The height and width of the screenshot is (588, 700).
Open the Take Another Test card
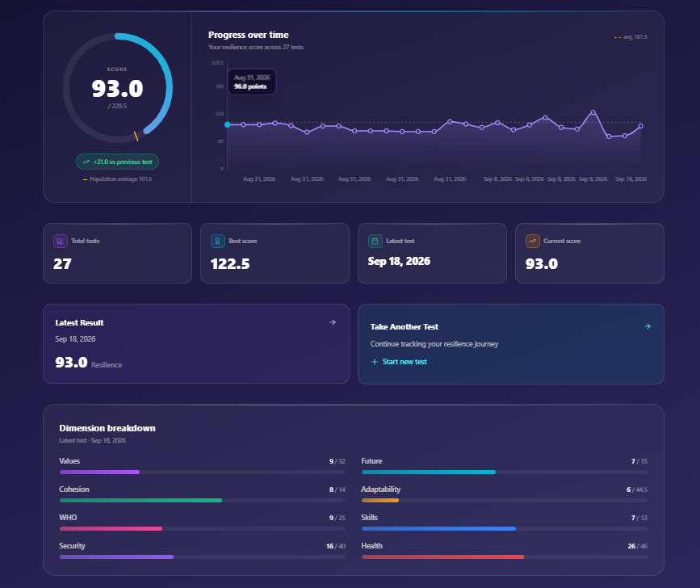[511, 344]
